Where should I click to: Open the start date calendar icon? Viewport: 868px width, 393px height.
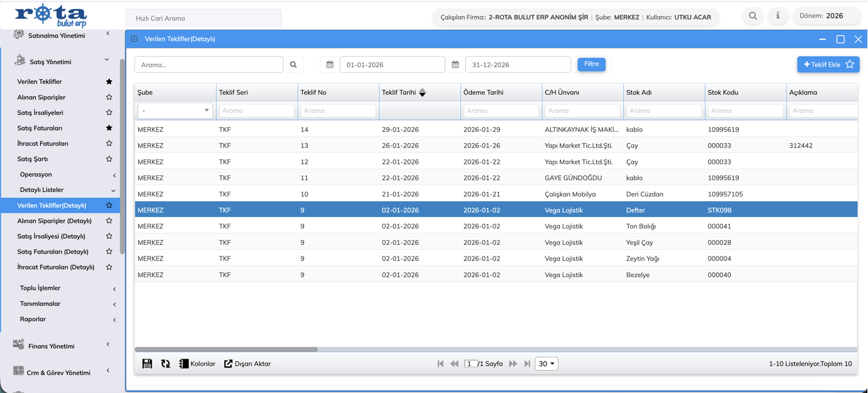pyautogui.click(x=330, y=65)
